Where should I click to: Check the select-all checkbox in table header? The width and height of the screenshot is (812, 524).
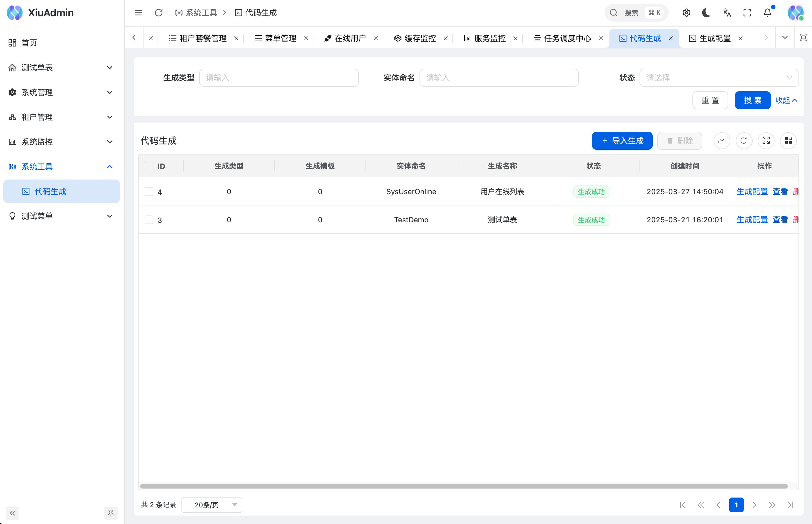click(x=149, y=166)
